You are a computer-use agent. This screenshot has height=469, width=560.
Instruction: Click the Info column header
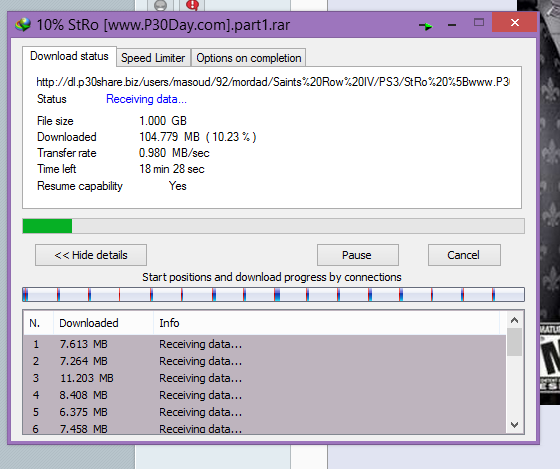[326, 323]
